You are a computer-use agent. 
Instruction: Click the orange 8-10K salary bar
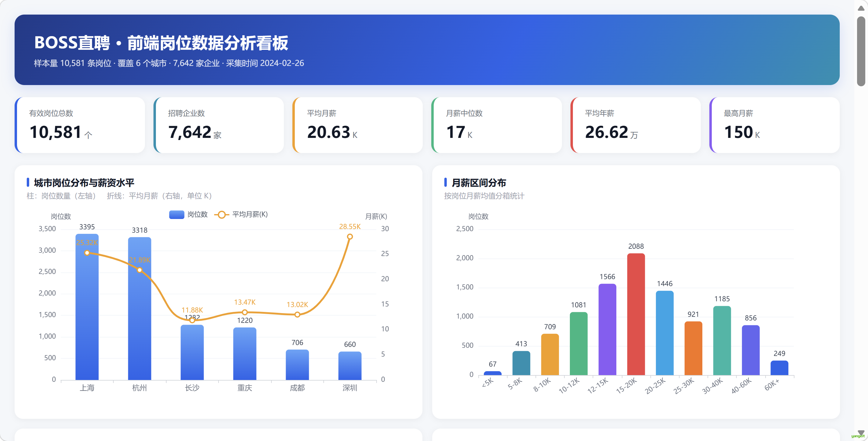(550, 354)
